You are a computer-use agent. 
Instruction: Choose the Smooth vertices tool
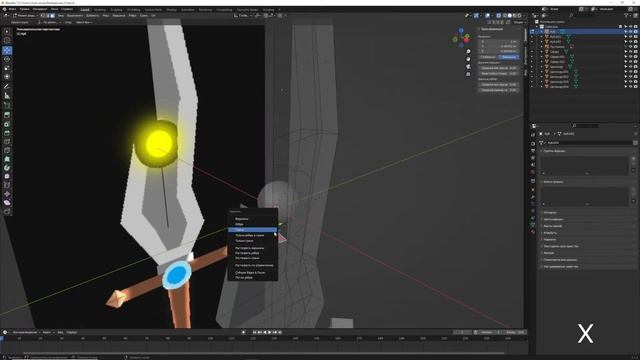click(7, 176)
